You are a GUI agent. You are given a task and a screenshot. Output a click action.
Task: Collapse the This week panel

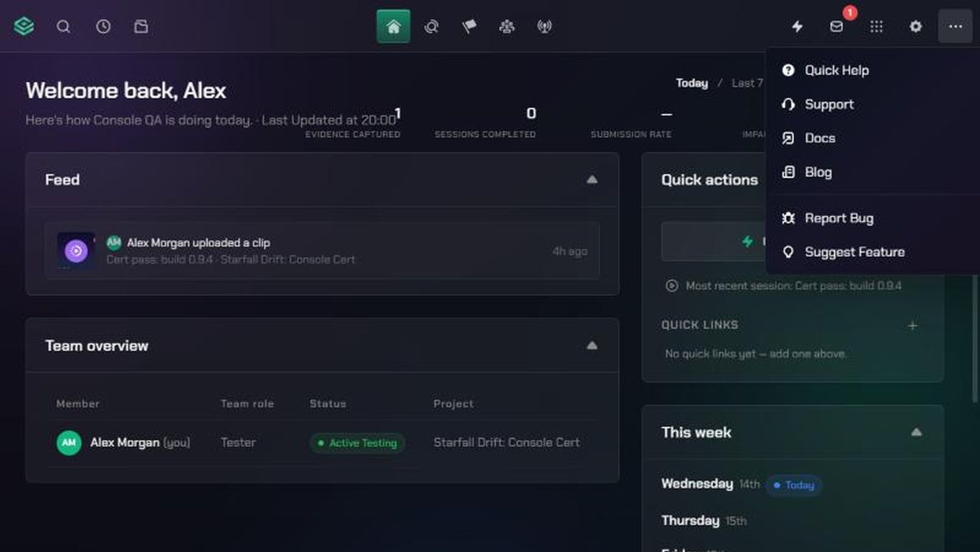pos(916,432)
